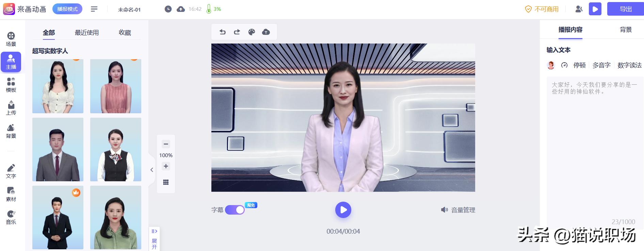Switch to the 收藏 tab
Image resolution: width=644 pixels, height=251 pixels.
(125, 33)
